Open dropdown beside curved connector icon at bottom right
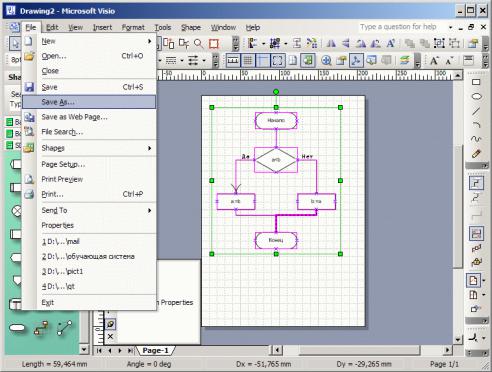The width and height of the screenshot is (492, 372). tap(484, 338)
